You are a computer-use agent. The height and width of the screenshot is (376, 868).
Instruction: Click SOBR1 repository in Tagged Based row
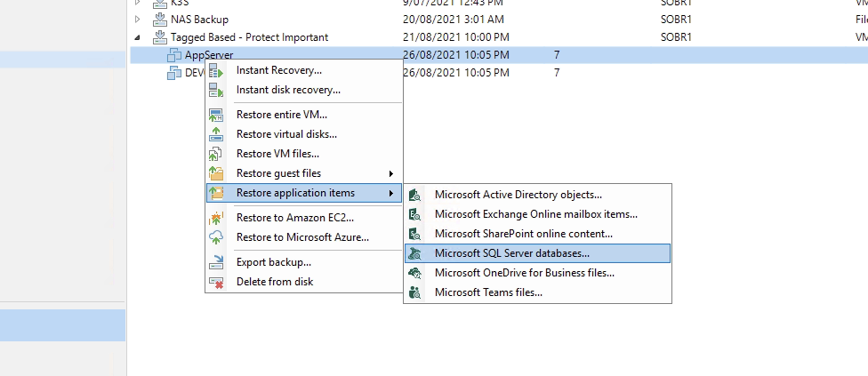click(676, 37)
